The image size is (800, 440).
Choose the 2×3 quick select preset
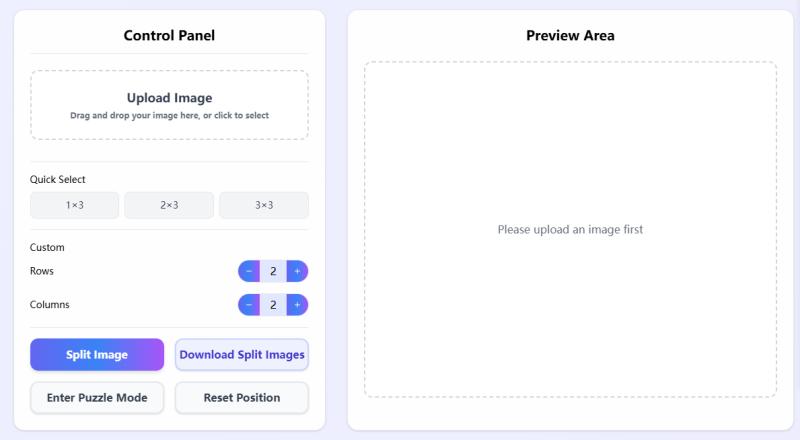click(x=169, y=205)
